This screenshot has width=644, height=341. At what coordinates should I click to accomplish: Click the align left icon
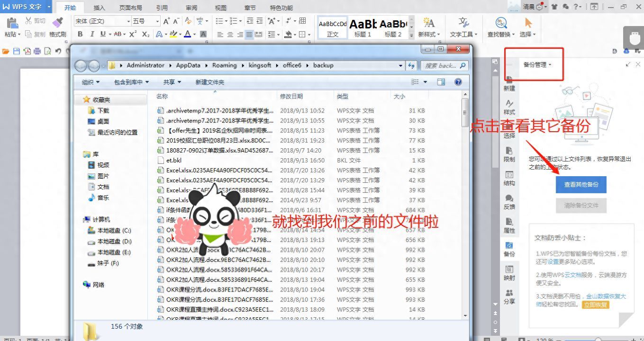220,34
